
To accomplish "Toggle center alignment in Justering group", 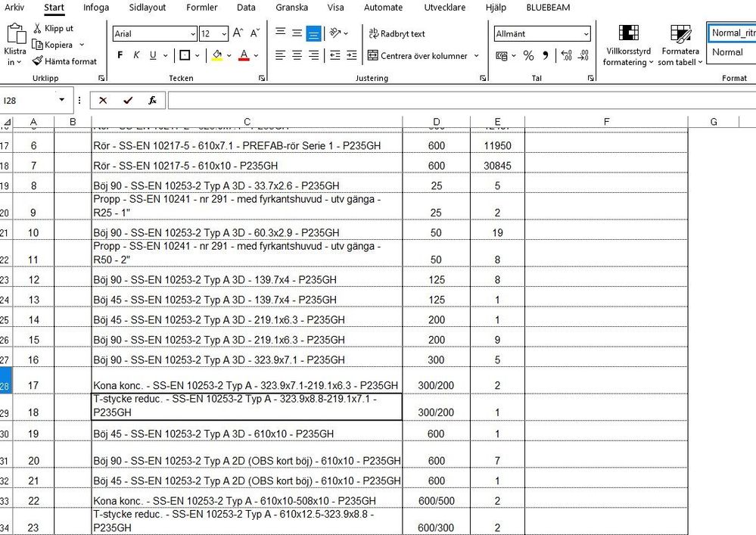I will (x=295, y=54).
